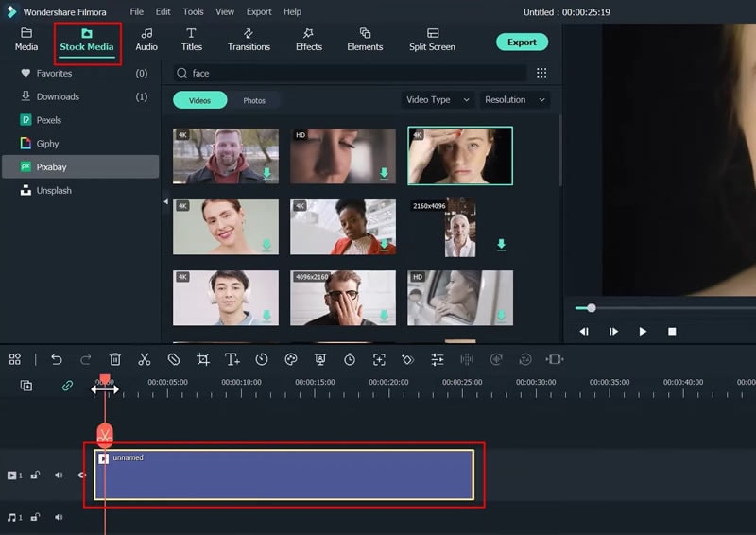This screenshot has height=535, width=756.
Task: Open the Video Type dropdown
Action: point(438,100)
